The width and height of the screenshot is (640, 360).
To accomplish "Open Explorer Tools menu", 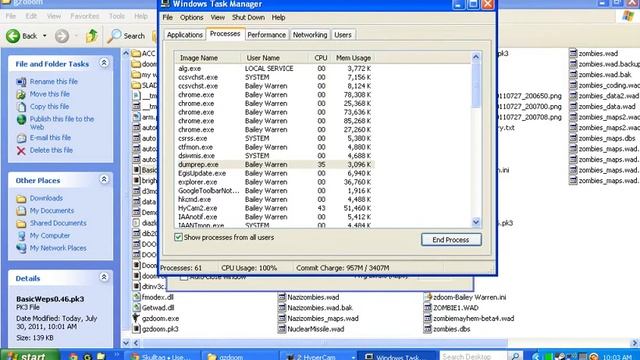I will (x=117, y=16).
